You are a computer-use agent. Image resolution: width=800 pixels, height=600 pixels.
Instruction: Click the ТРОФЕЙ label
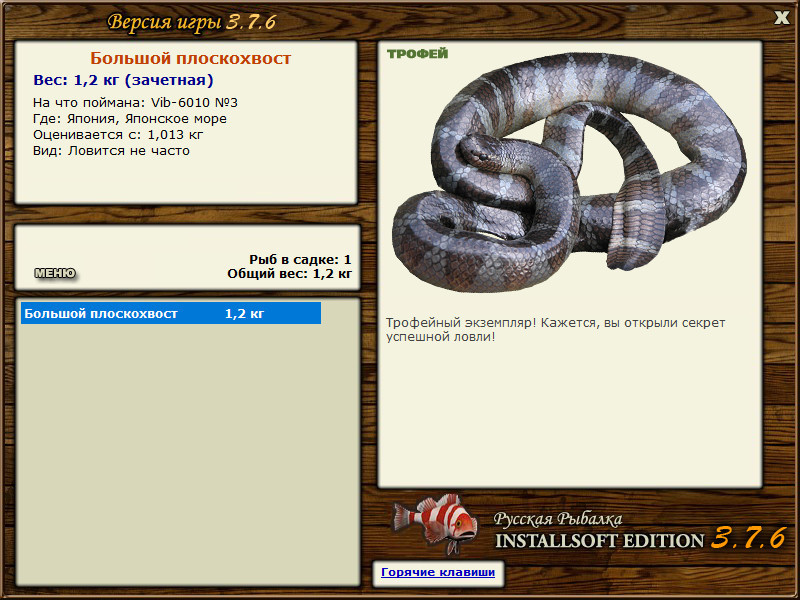coord(417,54)
